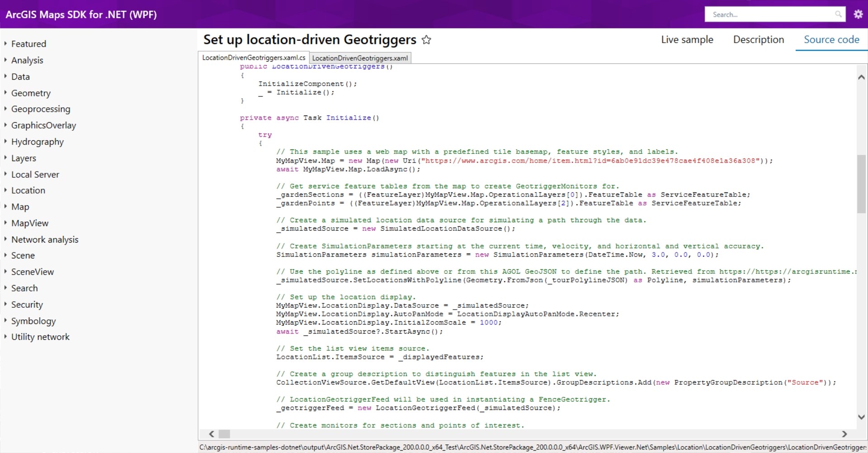Screen dimensions: 868x453
Task: Click the horizontal scrollbar thumb in code view
Action: pyautogui.click(x=224, y=434)
